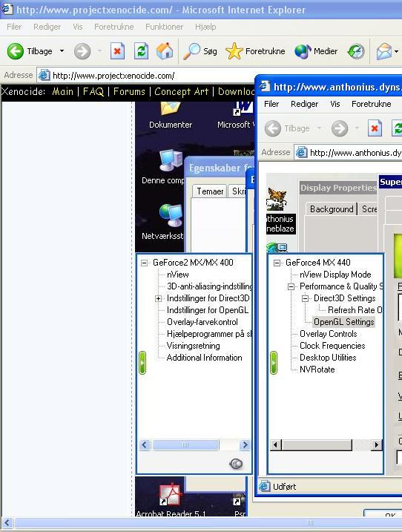Open the Vis menu in projectxenocide window
The height and width of the screenshot is (532, 402).
(x=78, y=27)
